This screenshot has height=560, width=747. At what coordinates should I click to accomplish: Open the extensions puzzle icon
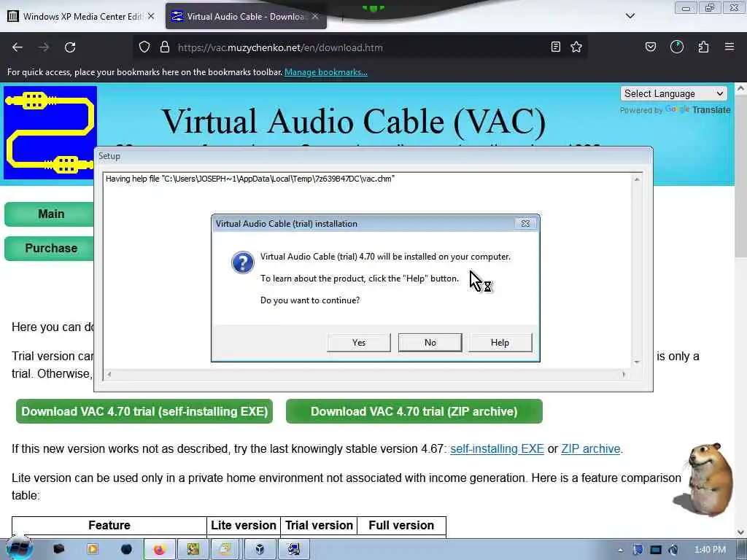[x=703, y=47]
